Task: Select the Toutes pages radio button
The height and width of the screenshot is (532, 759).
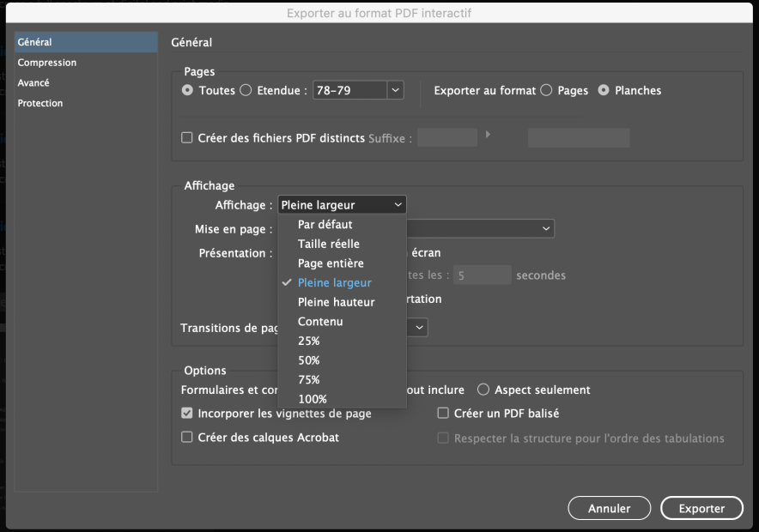Action: coord(188,90)
